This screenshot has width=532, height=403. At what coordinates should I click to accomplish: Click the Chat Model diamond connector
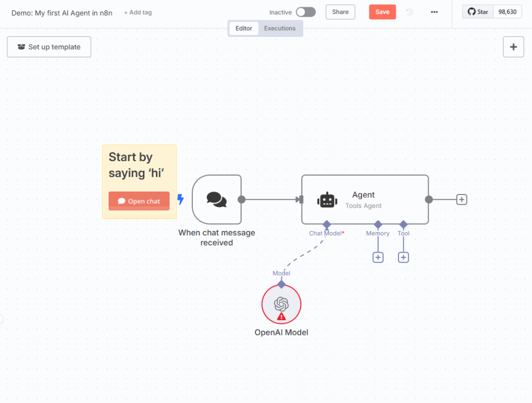coord(327,225)
